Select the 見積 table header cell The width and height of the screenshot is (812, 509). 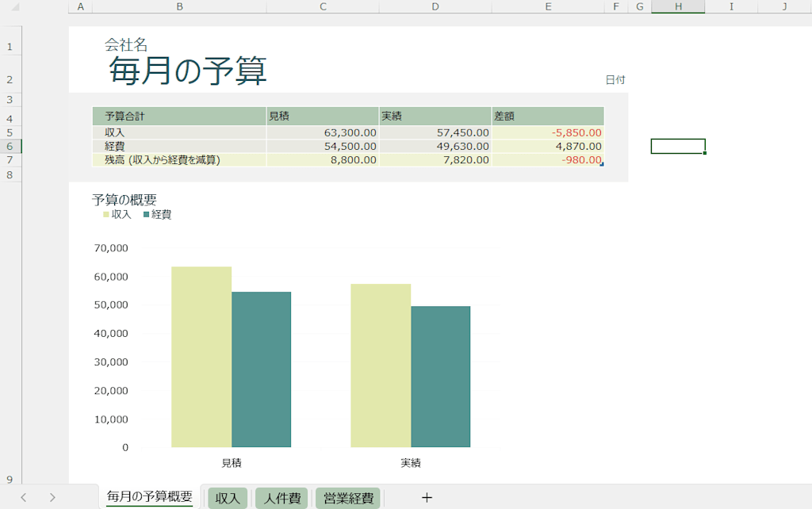point(323,116)
